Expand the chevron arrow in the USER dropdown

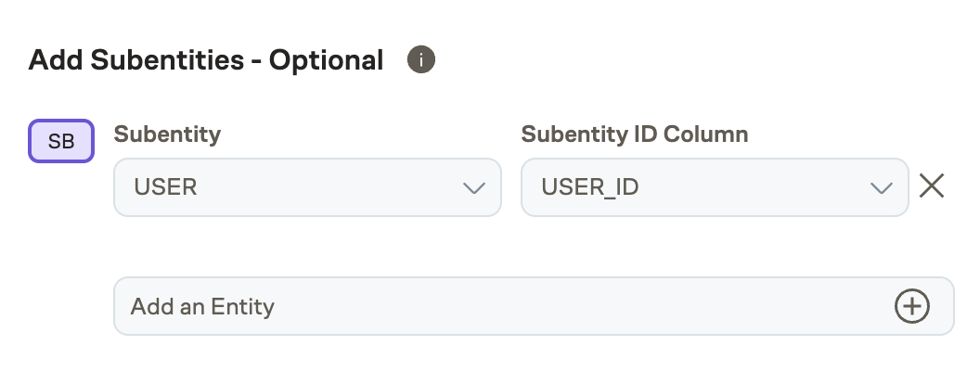coord(473,187)
